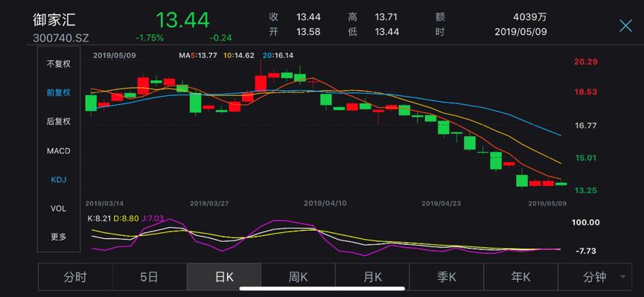
Task: Tap the 10:14.62 moving average label
Action: (239, 55)
